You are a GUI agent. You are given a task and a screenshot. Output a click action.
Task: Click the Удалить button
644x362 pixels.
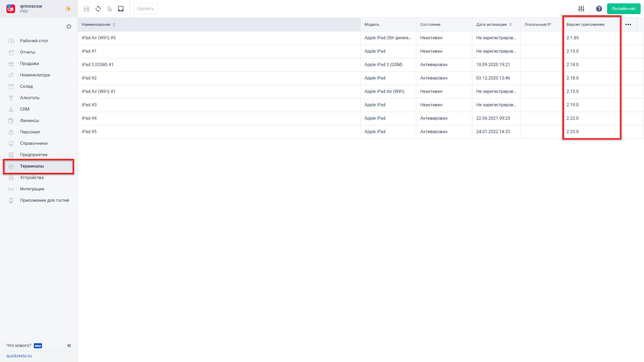pos(145,9)
